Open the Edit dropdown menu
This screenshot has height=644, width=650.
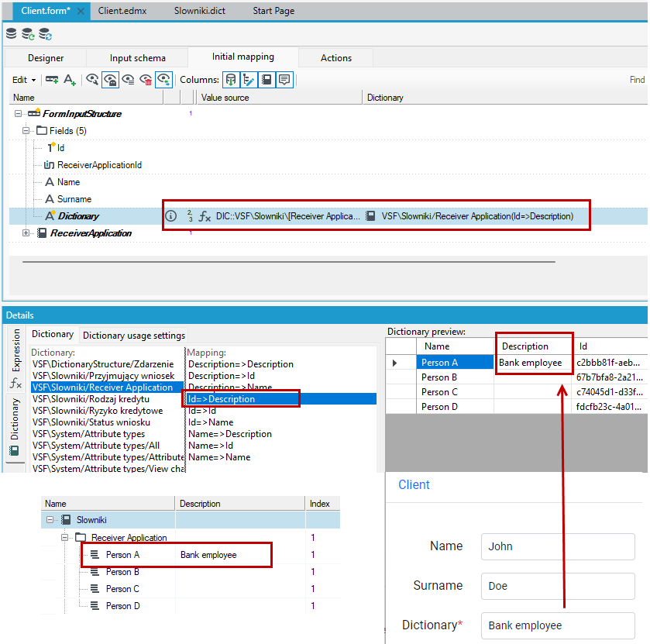coord(24,80)
